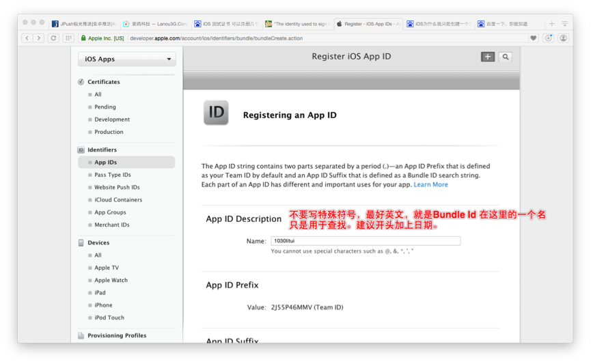
Task: Open the iOS Apps platform dropdown
Action: 127,59
